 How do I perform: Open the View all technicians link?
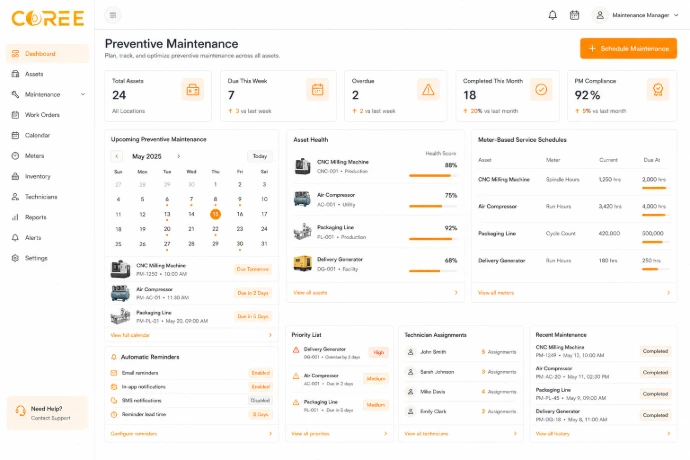pos(426,434)
